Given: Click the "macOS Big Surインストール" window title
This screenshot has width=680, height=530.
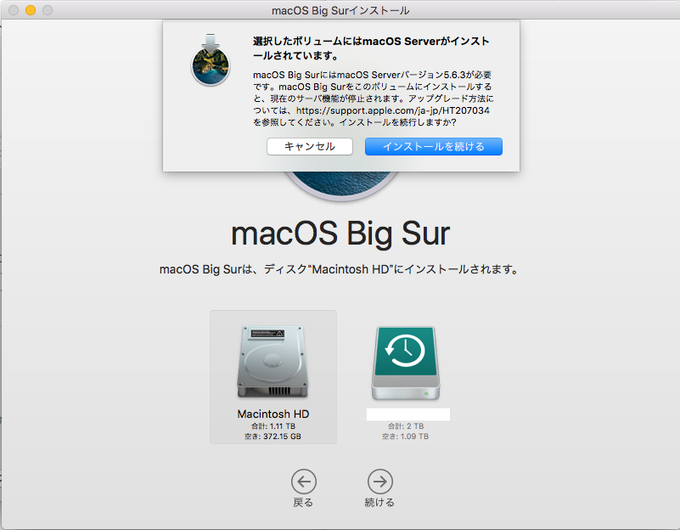Looking at the screenshot, I should pyautogui.click(x=340, y=10).
